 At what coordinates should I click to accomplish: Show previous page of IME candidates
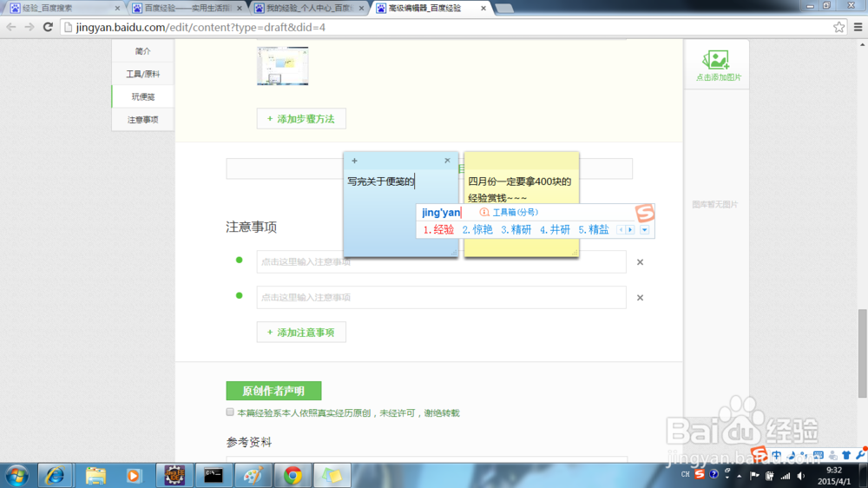pyautogui.click(x=621, y=230)
